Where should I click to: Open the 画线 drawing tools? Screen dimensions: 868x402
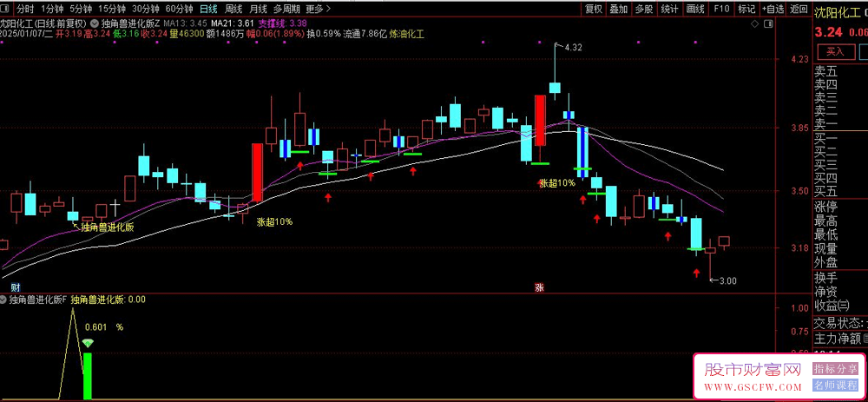point(694,9)
